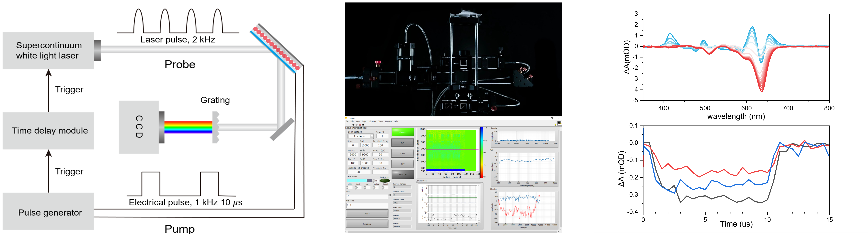Click the End2 field showing 9500
Image resolution: width=868 pixels, height=234 pixels.
(365, 155)
